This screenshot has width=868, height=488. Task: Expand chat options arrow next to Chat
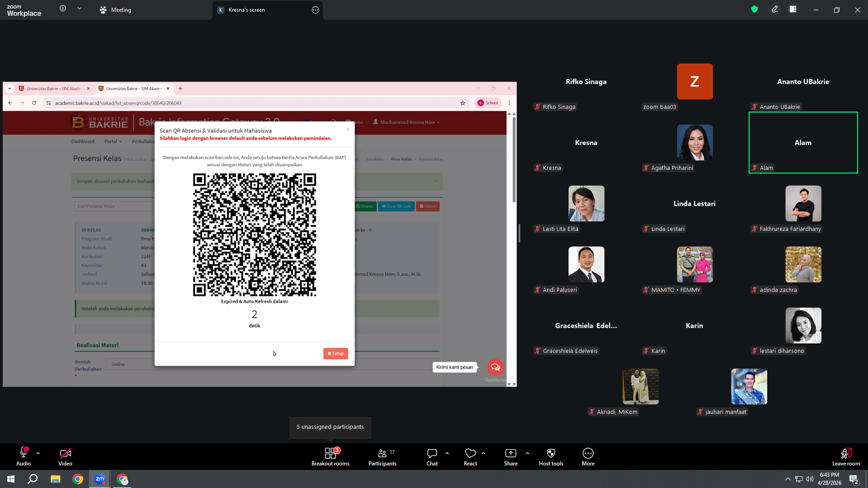(447, 453)
